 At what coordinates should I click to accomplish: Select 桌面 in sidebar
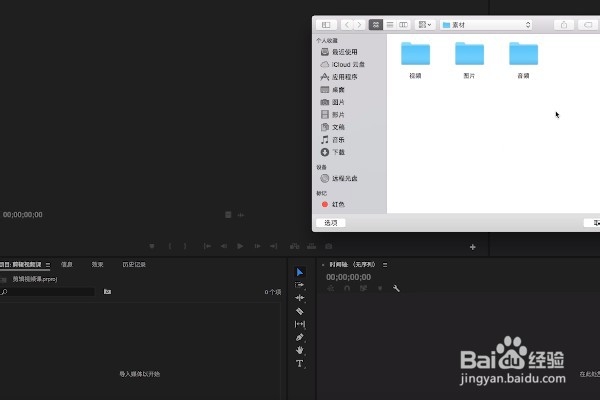pyautogui.click(x=333, y=90)
